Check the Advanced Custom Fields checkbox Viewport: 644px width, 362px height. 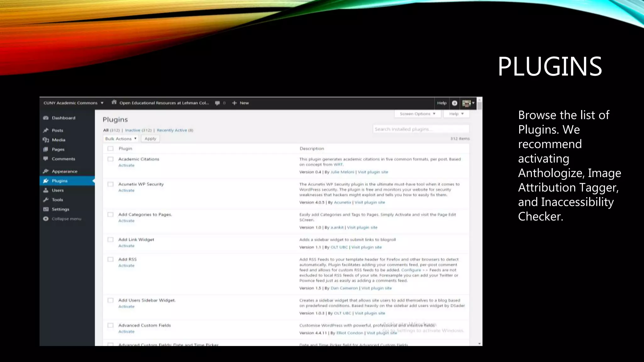(110, 326)
